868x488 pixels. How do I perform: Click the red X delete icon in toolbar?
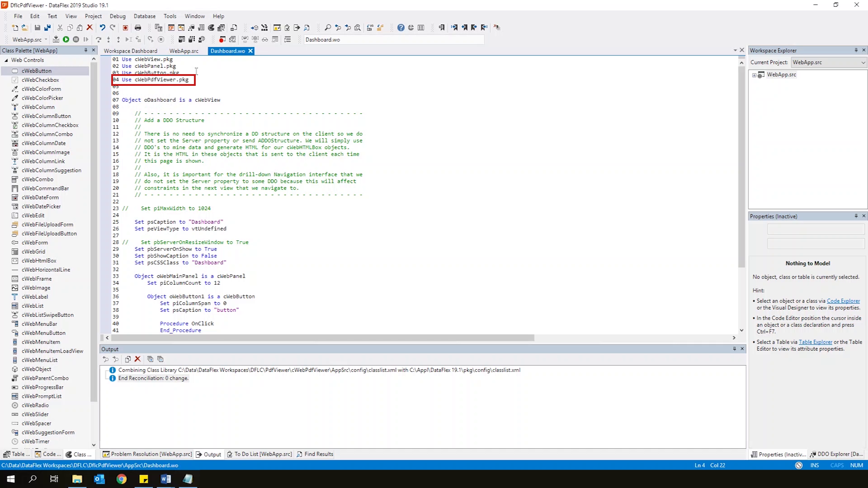coord(90,28)
